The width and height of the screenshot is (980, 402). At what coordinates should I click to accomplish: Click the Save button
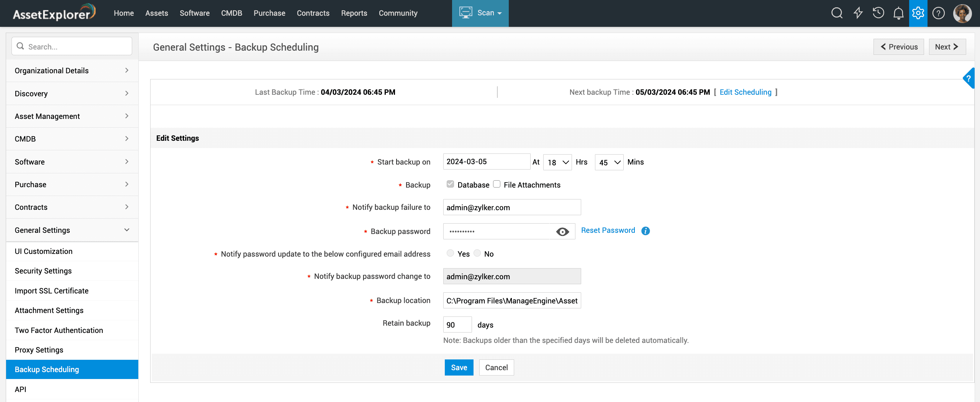tap(459, 367)
